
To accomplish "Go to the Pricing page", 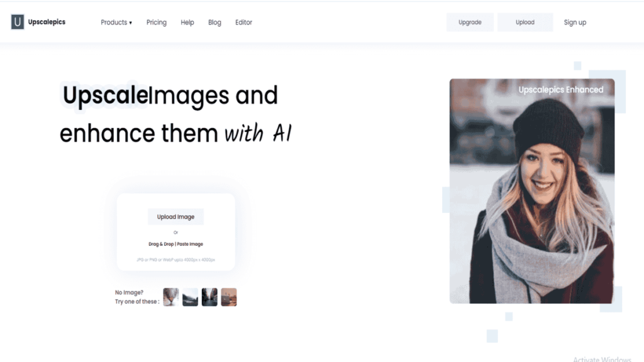I will (157, 22).
